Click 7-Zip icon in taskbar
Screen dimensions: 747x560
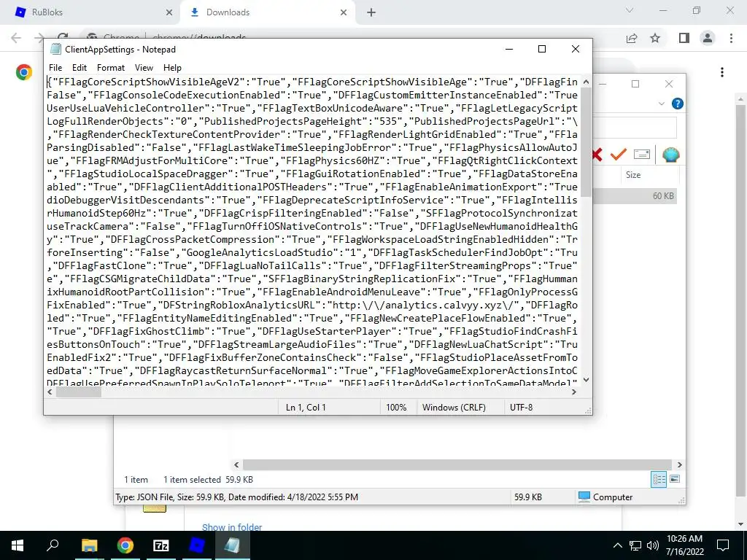pyautogui.click(x=161, y=545)
